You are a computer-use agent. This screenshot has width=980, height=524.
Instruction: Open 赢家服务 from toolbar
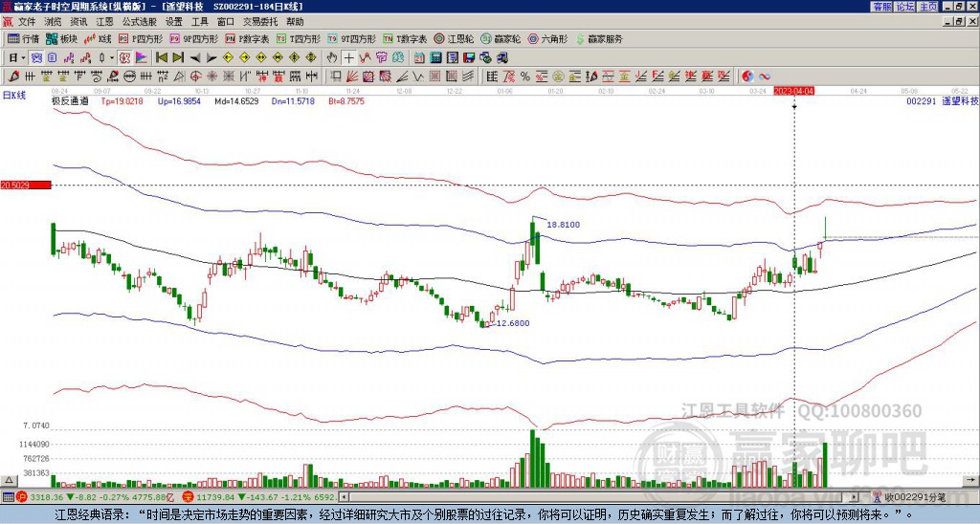pyautogui.click(x=599, y=38)
